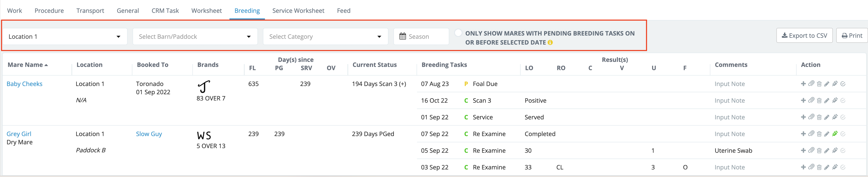Click the info icon beside SELECTED DATE text

click(550, 43)
